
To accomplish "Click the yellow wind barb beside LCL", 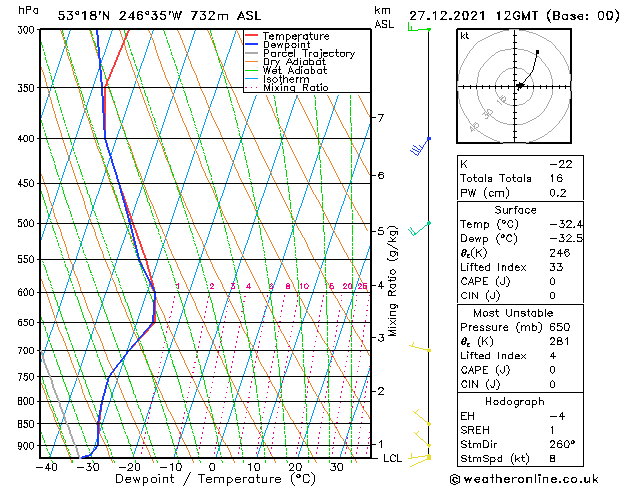I will (420, 460).
